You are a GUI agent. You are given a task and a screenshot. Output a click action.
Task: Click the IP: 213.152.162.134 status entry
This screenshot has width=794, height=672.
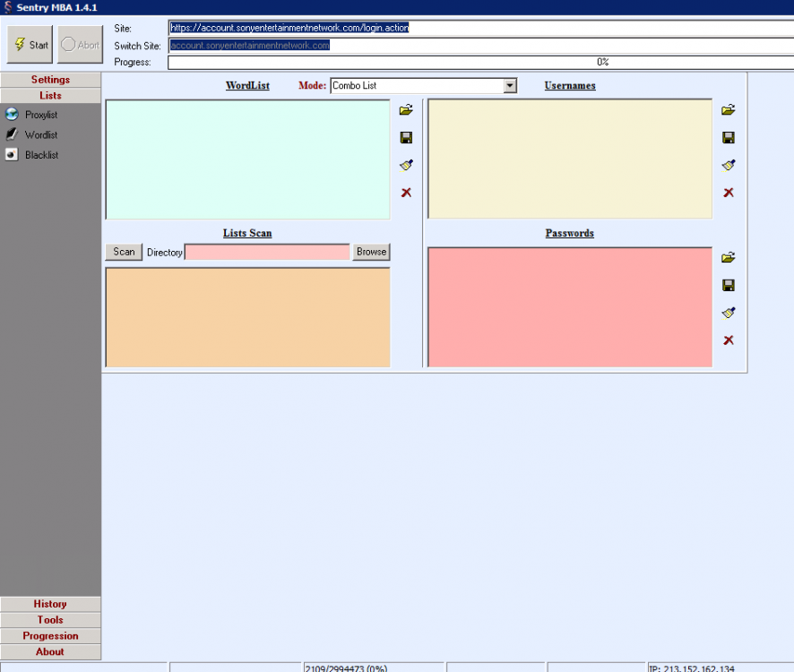point(721,668)
